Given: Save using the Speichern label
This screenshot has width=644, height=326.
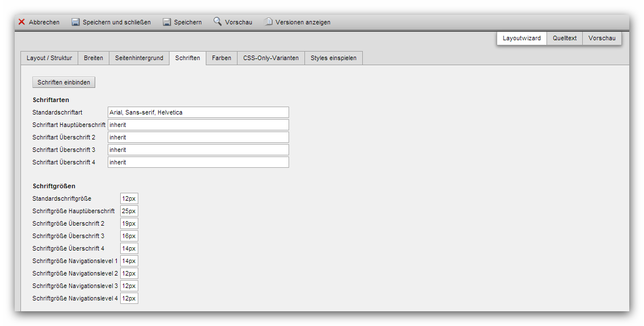Looking at the screenshot, I should point(188,22).
